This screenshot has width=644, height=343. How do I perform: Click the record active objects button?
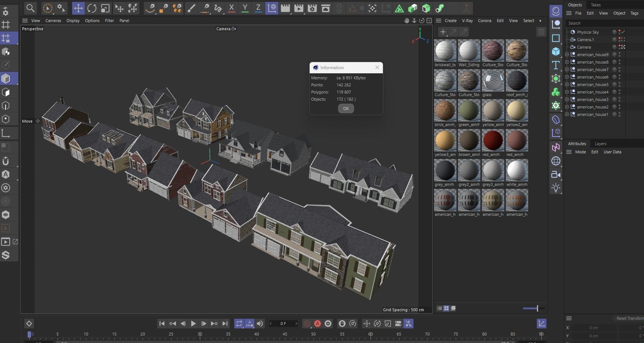pyautogui.click(x=307, y=324)
